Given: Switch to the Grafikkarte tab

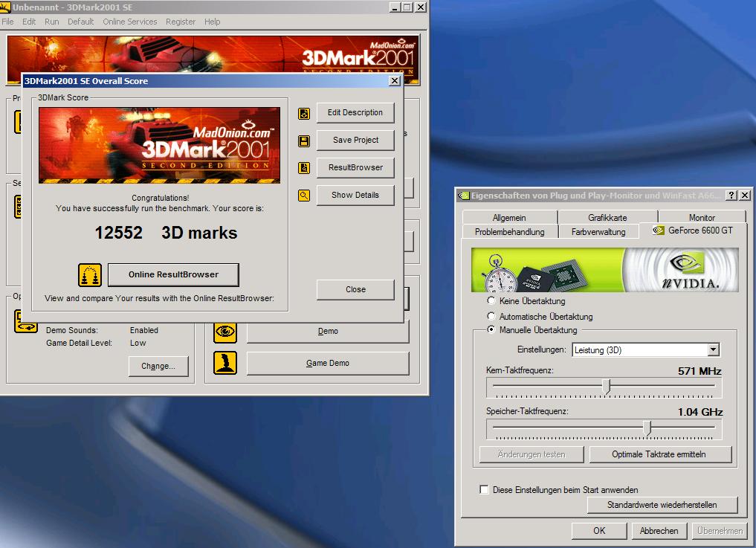Looking at the screenshot, I should [607, 218].
